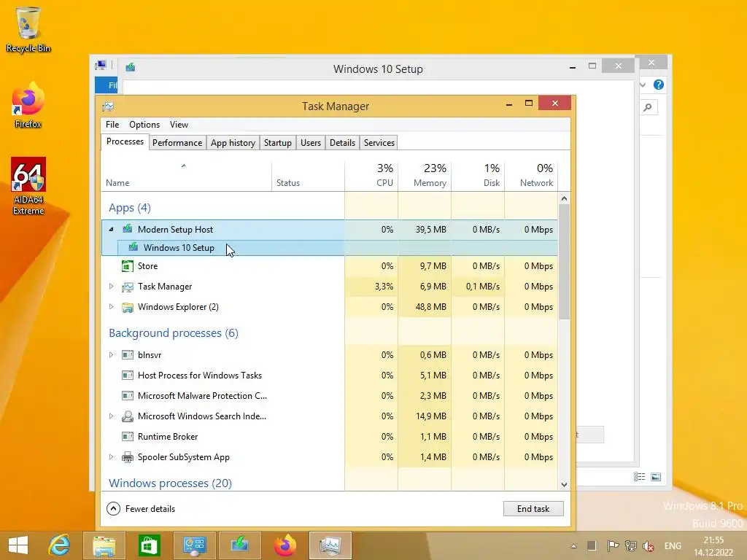The image size is (747, 560).
Task: Click the ENG language indicator in the tray
Action: [673, 546]
